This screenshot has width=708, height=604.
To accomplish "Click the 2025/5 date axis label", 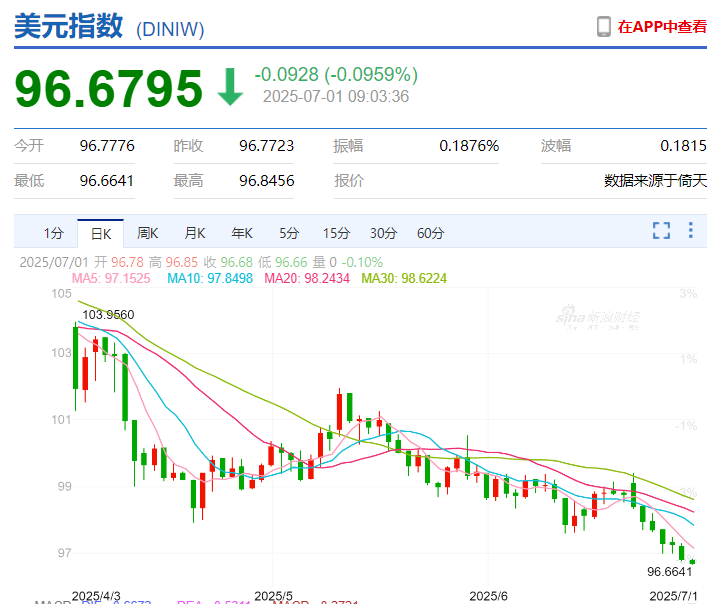I will [274, 596].
